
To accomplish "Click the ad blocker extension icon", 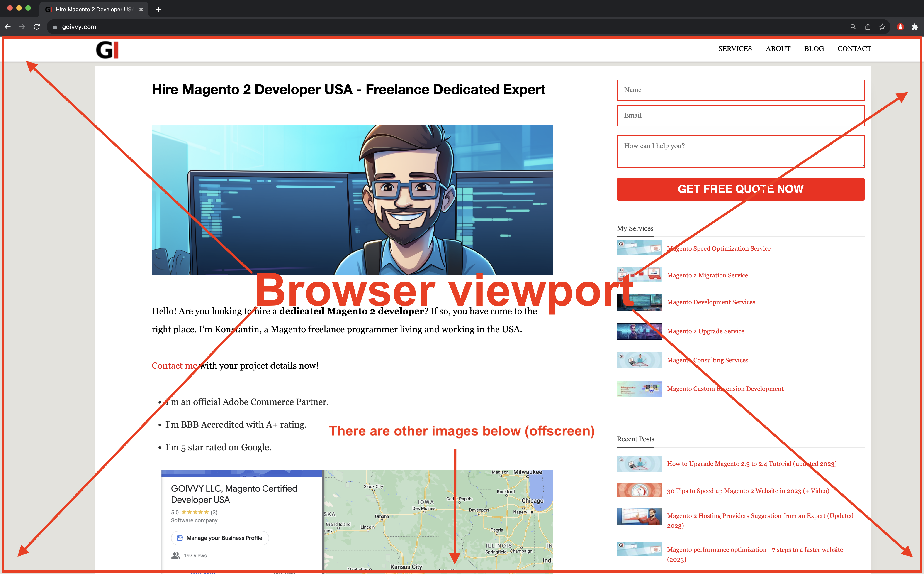I will coord(900,27).
